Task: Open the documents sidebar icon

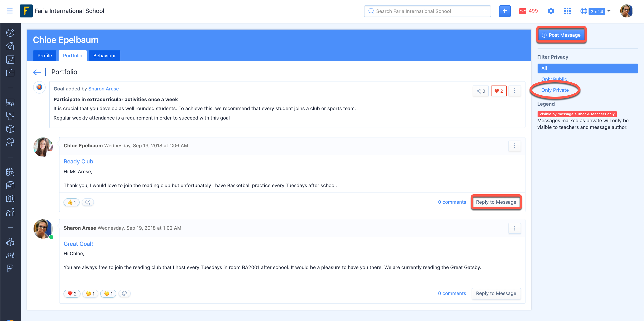Action: click(10, 185)
